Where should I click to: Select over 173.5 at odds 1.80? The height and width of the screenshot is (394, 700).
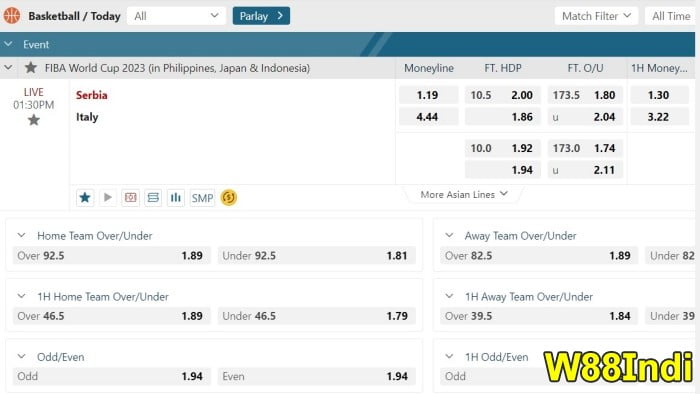[x=585, y=95]
